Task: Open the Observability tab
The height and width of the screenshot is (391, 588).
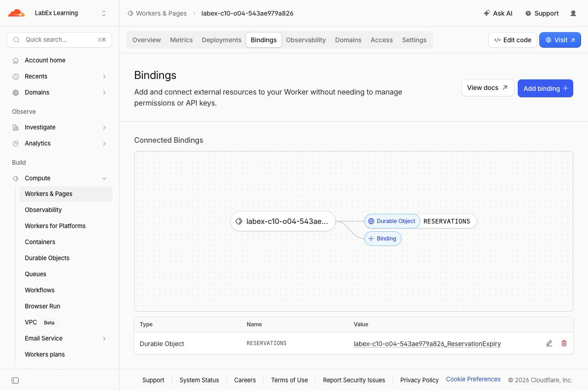Action: 306,40
